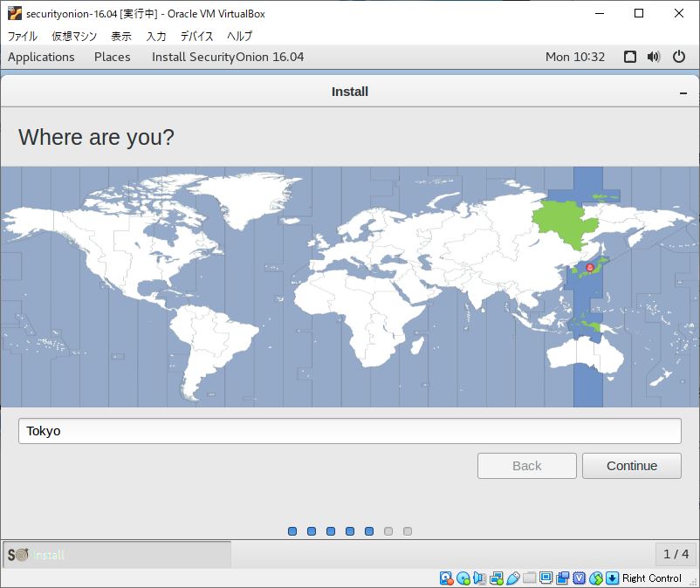Viewport: 700px width, 588px height.
Task: Click the USB devices status icon
Action: coord(513,578)
